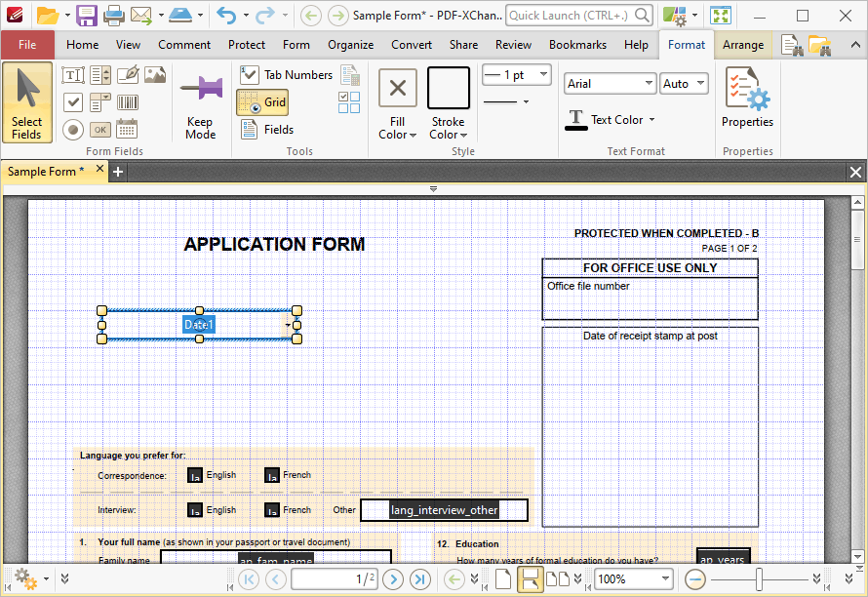This screenshot has height=597, width=868.
Task: Select the Signature field tool icon
Action: (128, 75)
